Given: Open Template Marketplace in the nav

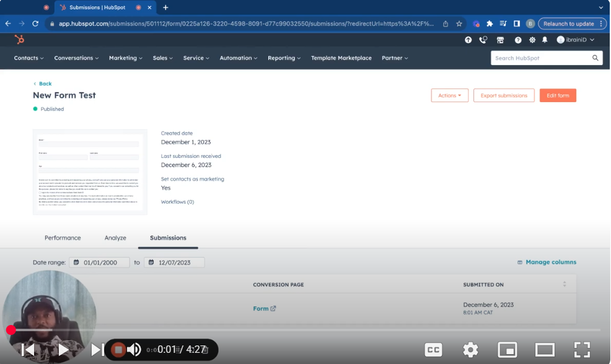Looking at the screenshot, I should (x=341, y=58).
